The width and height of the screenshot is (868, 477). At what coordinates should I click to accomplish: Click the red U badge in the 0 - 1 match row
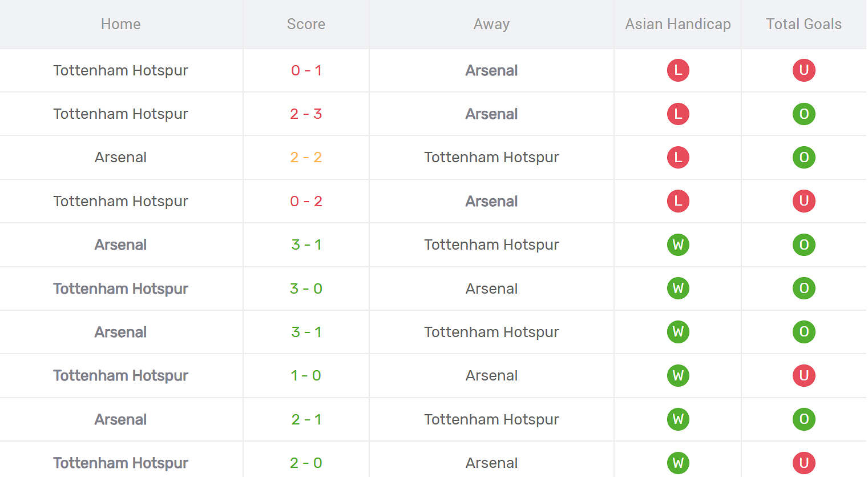point(804,70)
